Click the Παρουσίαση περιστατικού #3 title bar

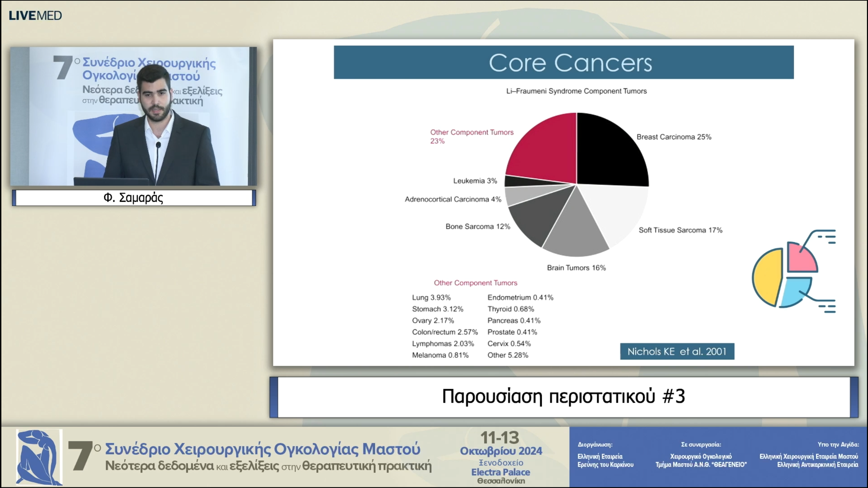click(x=564, y=396)
